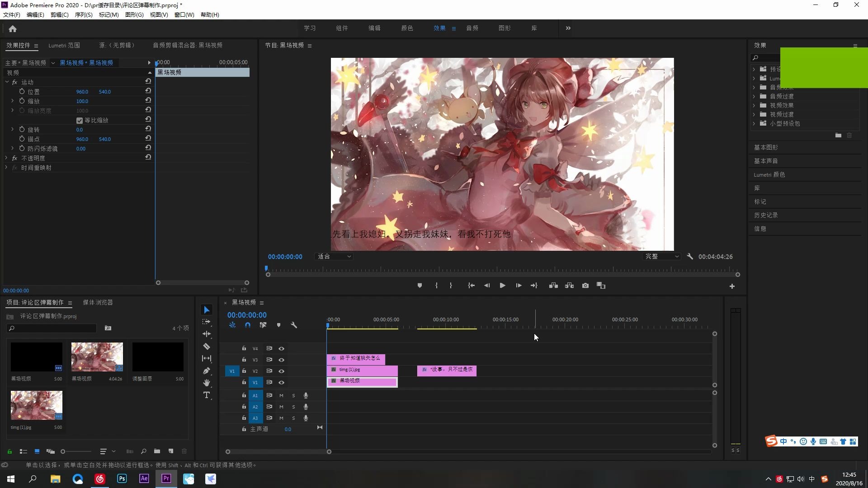Open Program monitor settings wrench
868x488 pixels.
pos(690,256)
